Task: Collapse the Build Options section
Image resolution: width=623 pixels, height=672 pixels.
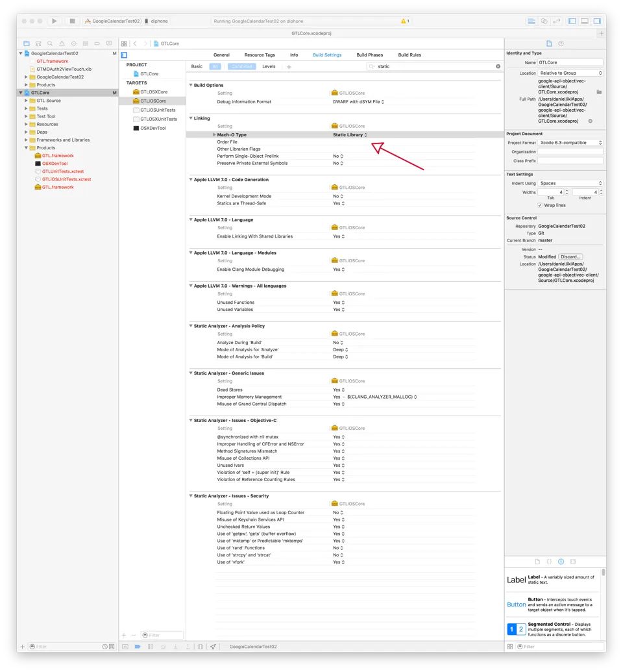Action: coord(191,85)
